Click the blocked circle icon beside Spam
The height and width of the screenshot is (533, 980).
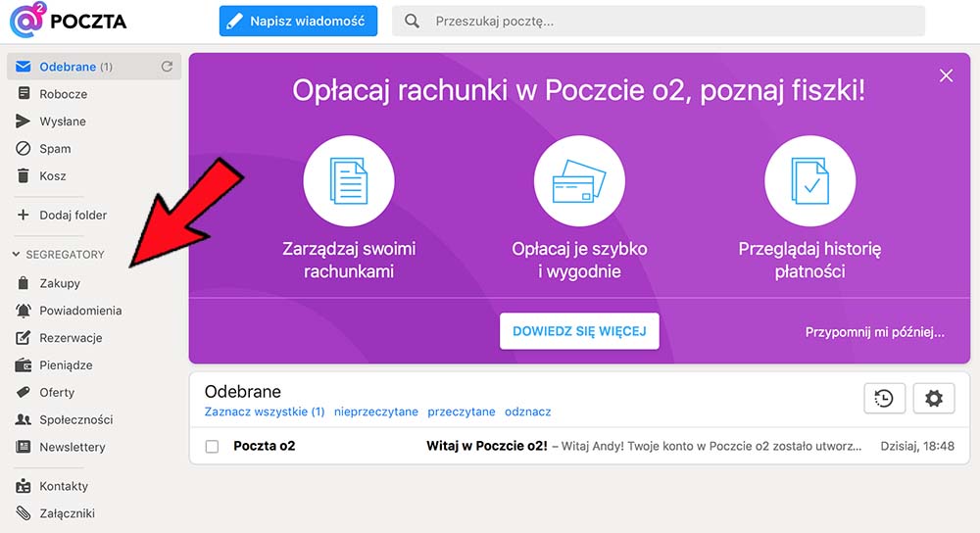tap(24, 149)
